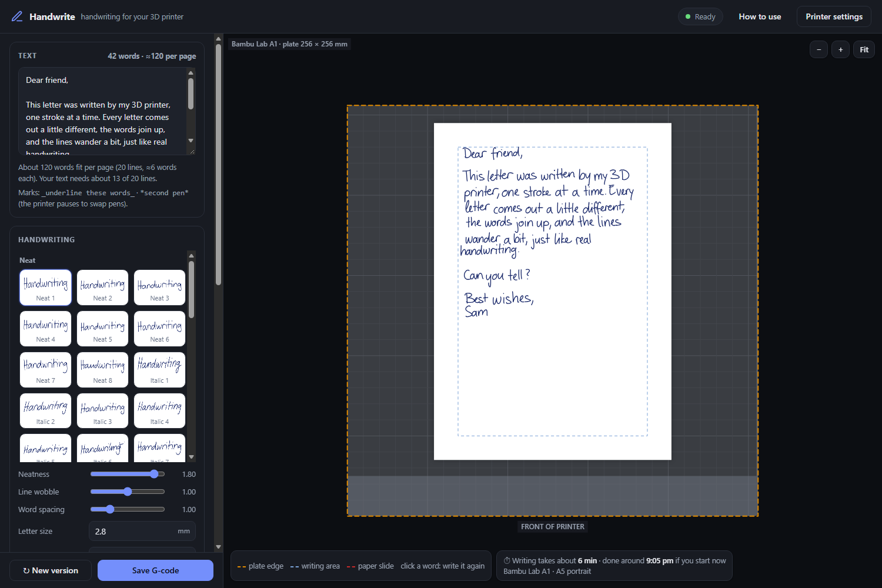This screenshot has width=882, height=588.
Task: Click the word "wishes," on the page preview
Action: (x=513, y=299)
